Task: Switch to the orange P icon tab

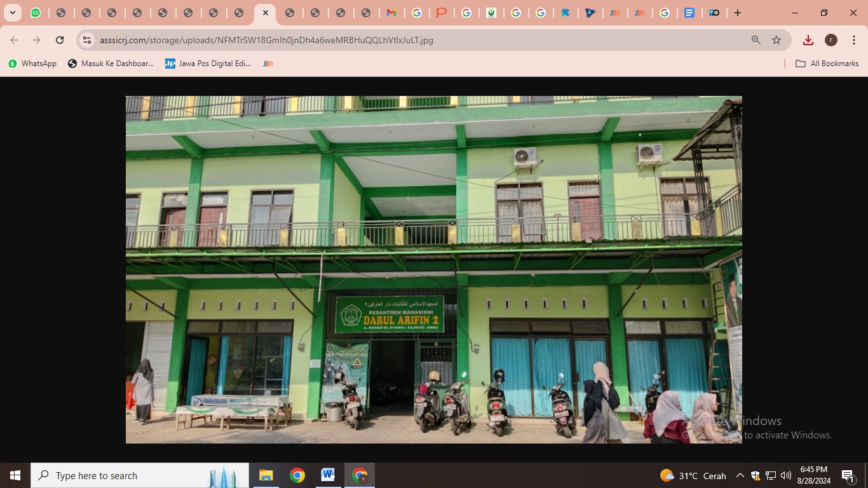Action: click(442, 13)
